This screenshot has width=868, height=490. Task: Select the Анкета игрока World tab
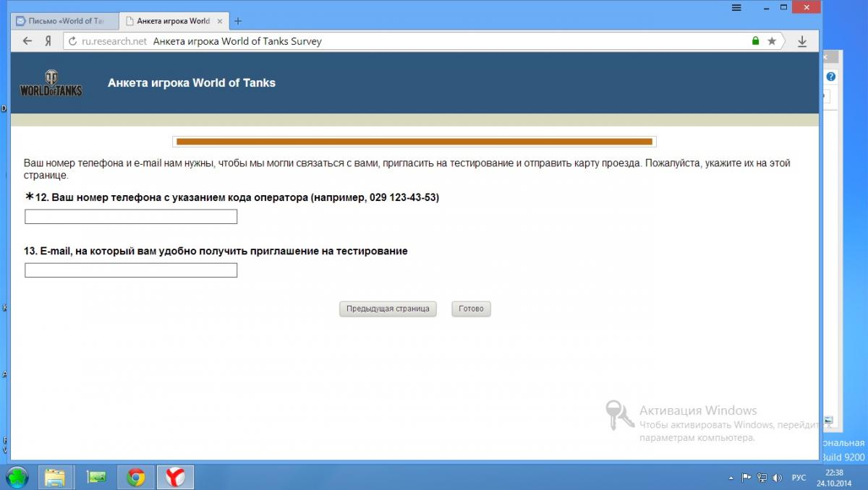(173, 21)
